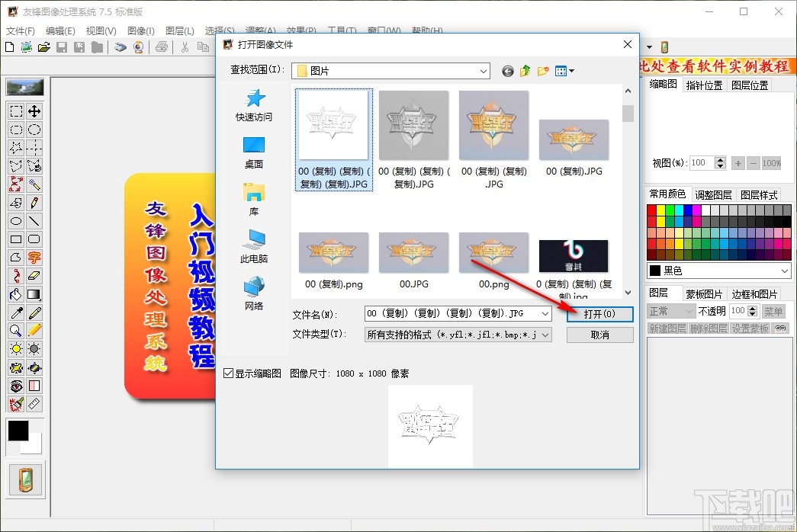Open the 黑色 color name dropdown

(785, 271)
